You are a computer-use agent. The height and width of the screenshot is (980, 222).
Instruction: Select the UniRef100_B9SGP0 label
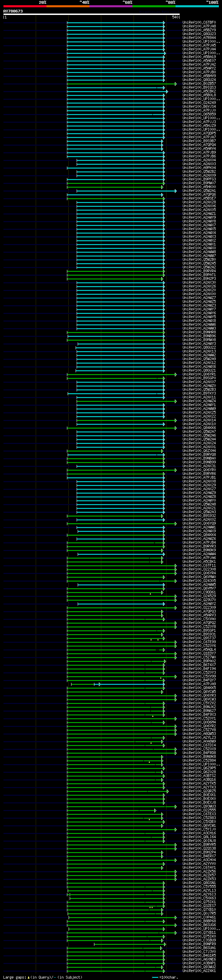click(x=199, y=378)
